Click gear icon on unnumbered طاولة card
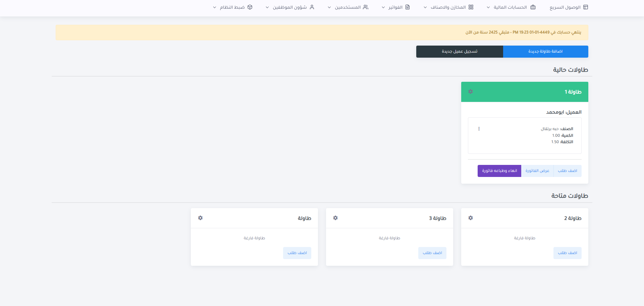The image size is (644, 306). 200,218
